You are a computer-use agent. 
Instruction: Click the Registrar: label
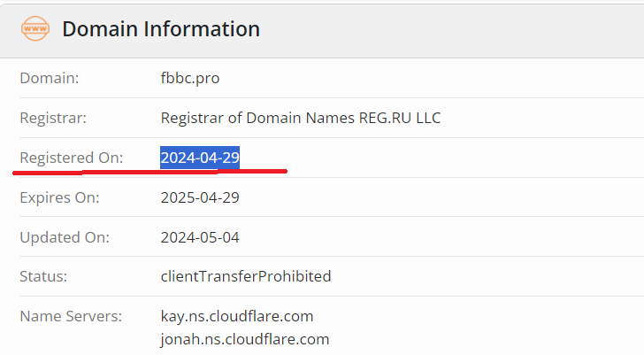53,118
